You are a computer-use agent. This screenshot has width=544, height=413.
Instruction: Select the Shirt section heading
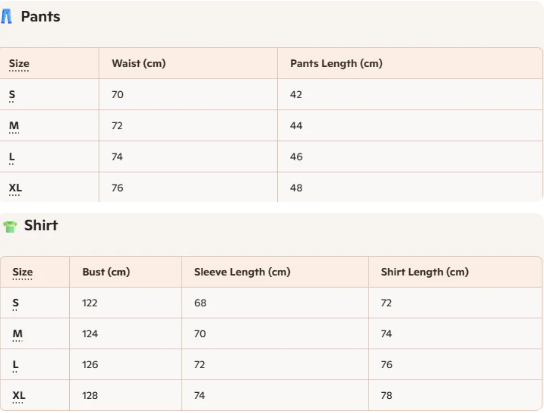click(x=41, y=225)
